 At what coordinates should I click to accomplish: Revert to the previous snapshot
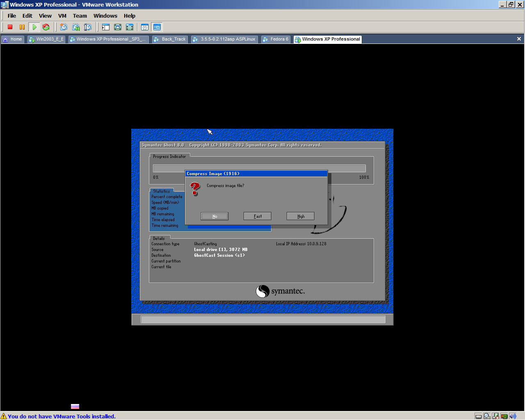tap(76, 27)
